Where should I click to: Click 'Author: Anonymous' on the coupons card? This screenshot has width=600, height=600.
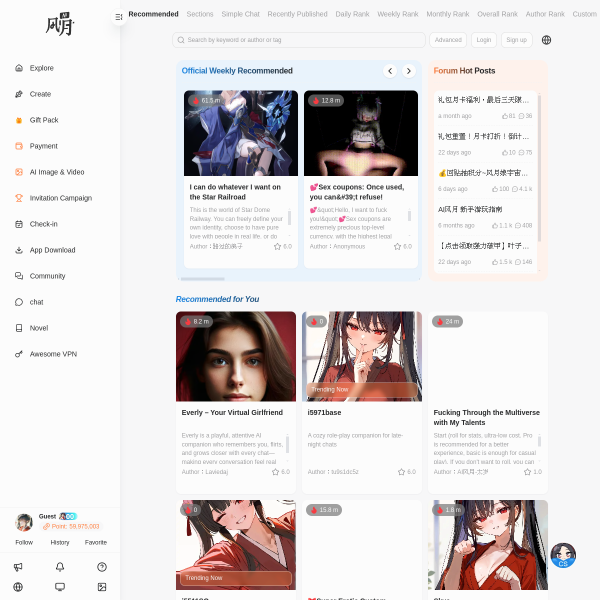[337, 247]
